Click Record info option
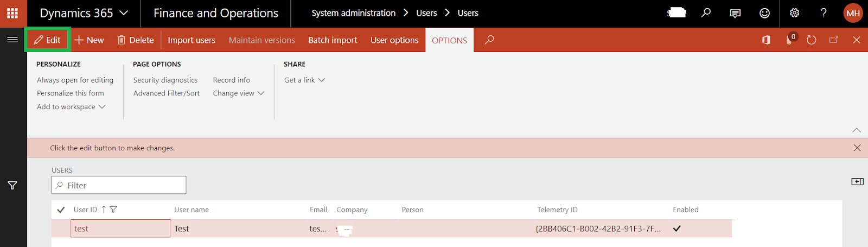 pyautogui.click(x=232, y=80)
